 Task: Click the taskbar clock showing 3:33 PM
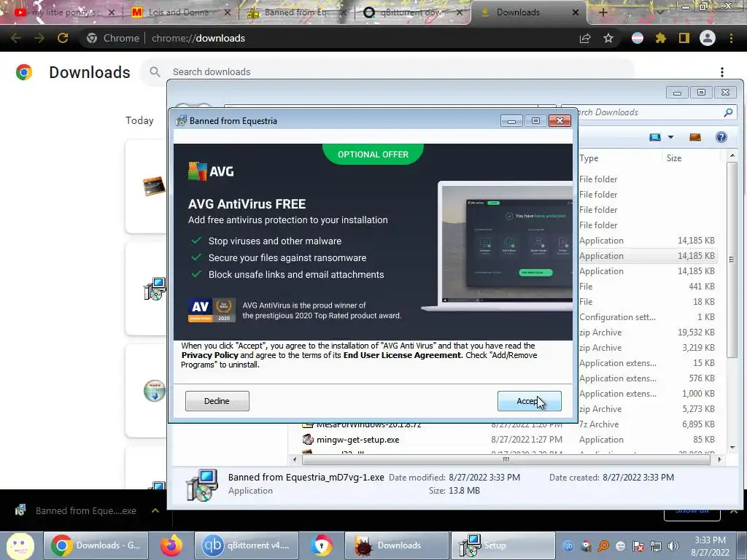[x=710, y=546]
